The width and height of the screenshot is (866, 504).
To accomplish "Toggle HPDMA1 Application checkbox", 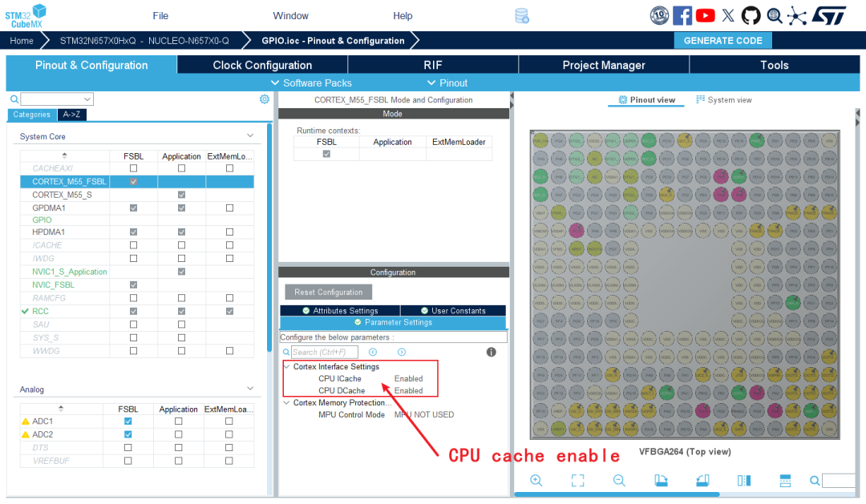I will [x=181, y=232].
